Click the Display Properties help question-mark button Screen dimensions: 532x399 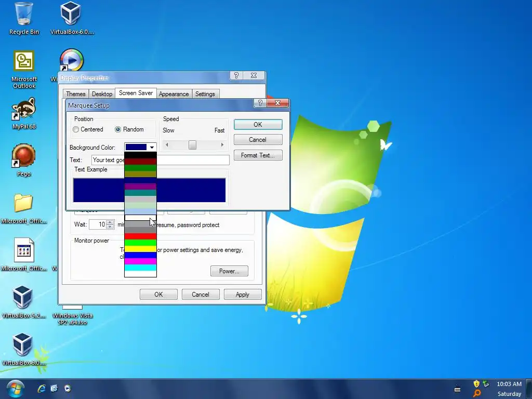[x=236, y=75]
